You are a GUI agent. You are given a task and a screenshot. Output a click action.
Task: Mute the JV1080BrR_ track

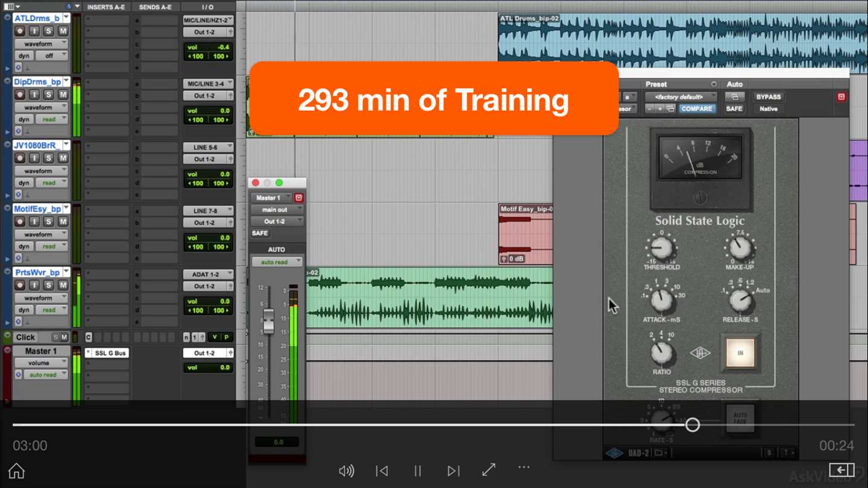point(63,158)
